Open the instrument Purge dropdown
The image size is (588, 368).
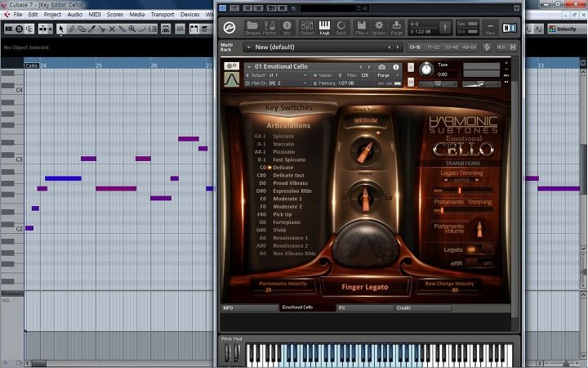388,75
